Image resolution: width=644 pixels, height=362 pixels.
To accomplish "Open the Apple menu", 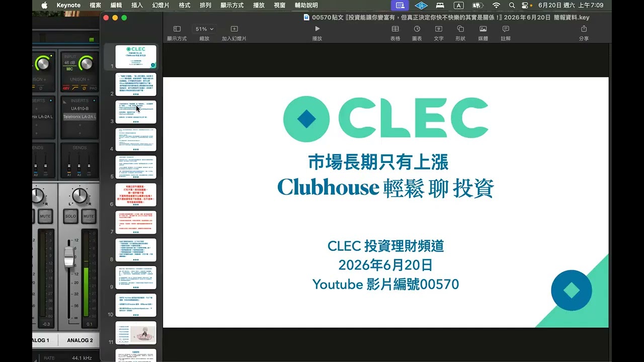I will [44, 5].
